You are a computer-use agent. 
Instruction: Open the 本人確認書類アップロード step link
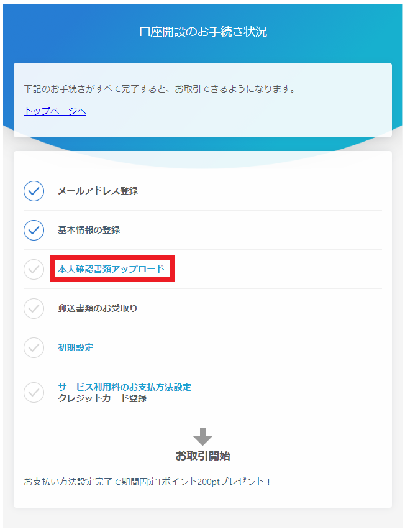(111, 269)
